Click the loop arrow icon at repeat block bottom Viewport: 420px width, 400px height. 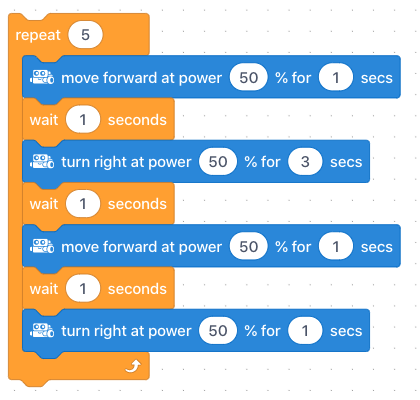(133, 366)
